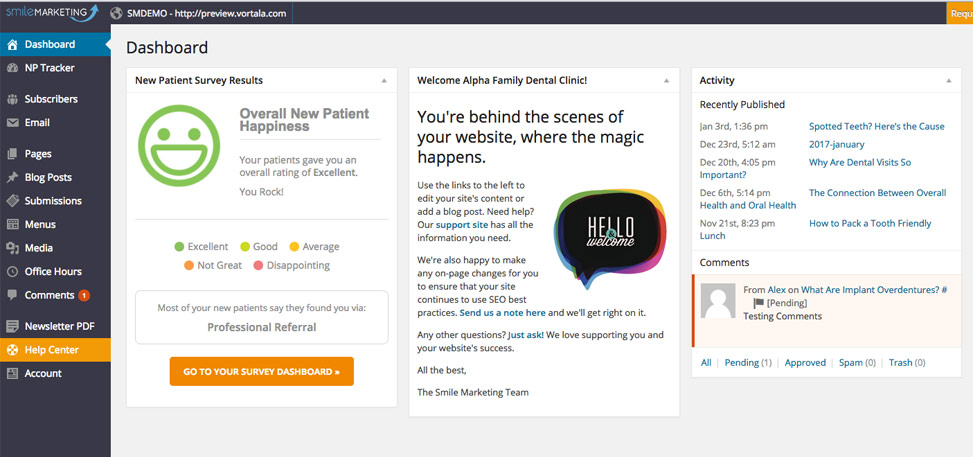Click the Just ask! link
This screenshot has width=973, height=457.
point(526,335)
